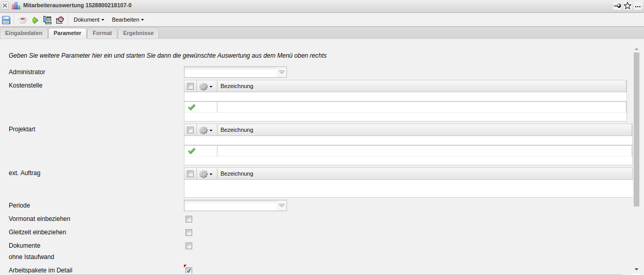Open the Bearbeiten menu

[127, 20]
